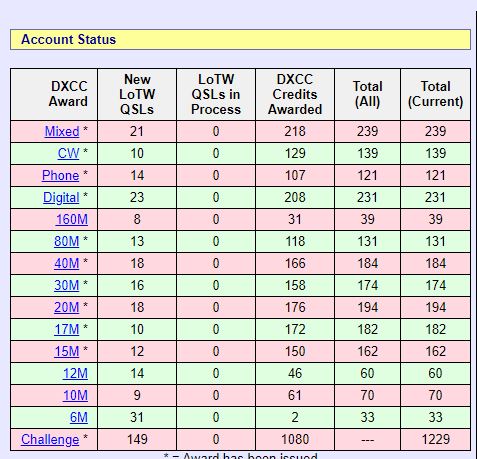Open the Digital award link

61,197
